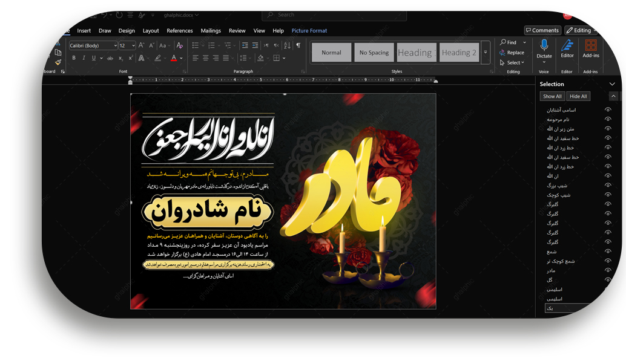The image size is (626, 364).
Task: Open the Insert ribbon tab
Action: [84, 31]
